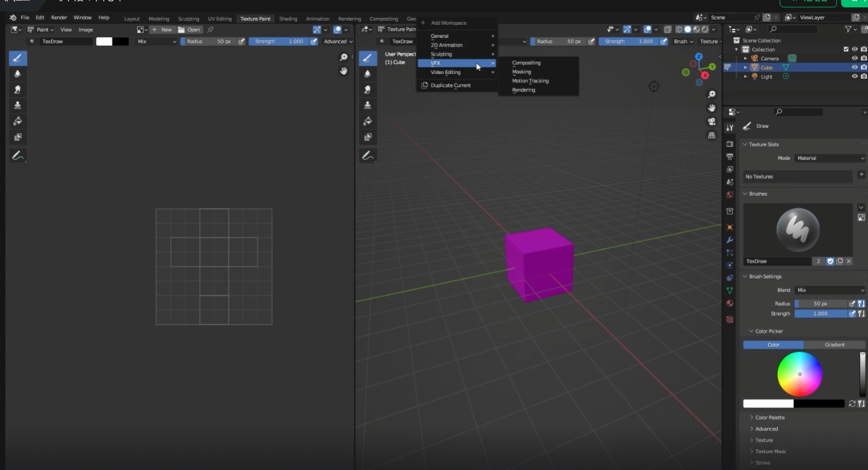Adjust Radius slider in Brush Settings panel
The height and width of the screenshot is (470, 868).
tap(821, 304)
